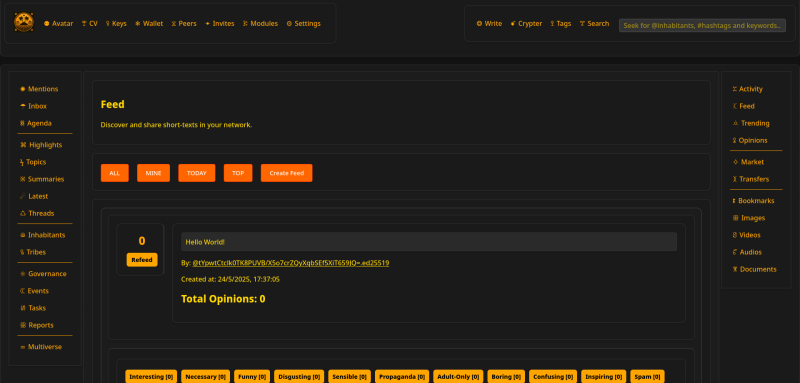Focus the inhabitants and hashtags search field
The height and width of the screenshot is (383, 800).
tap(702, 25)
